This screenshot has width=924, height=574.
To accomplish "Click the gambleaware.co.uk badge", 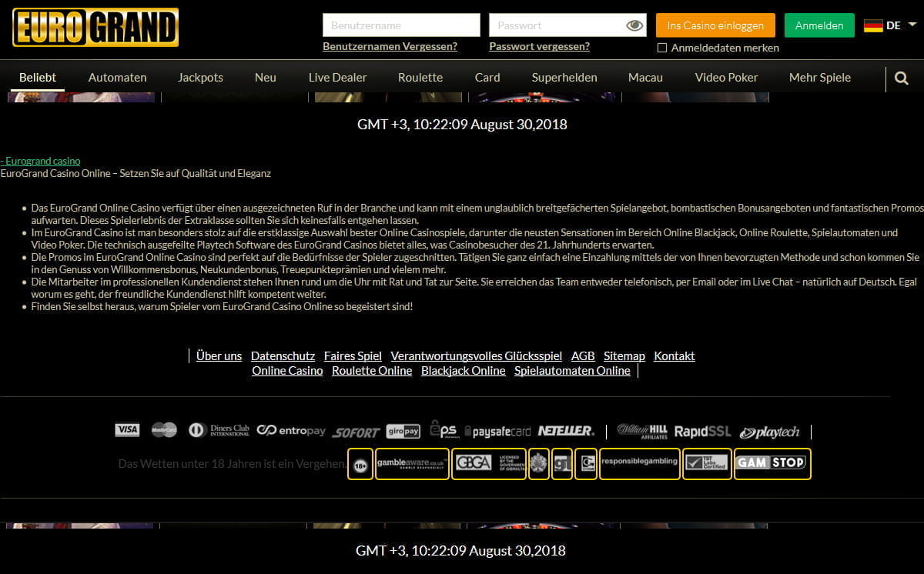I will pos(412,464).
